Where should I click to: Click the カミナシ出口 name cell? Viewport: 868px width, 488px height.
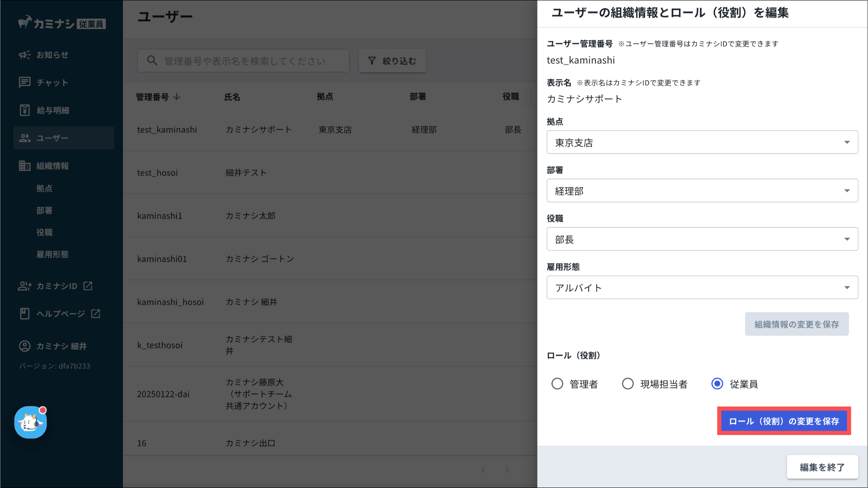coord(250,443)
